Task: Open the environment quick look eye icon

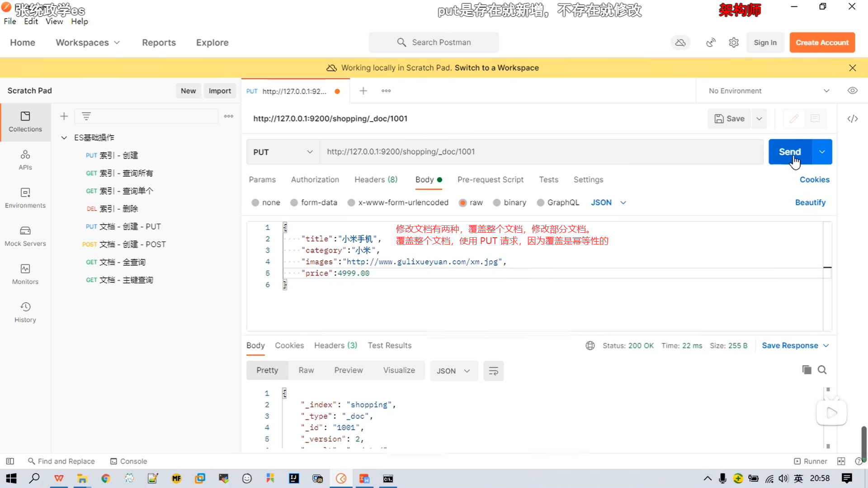Action: click(x=852, y=91)
